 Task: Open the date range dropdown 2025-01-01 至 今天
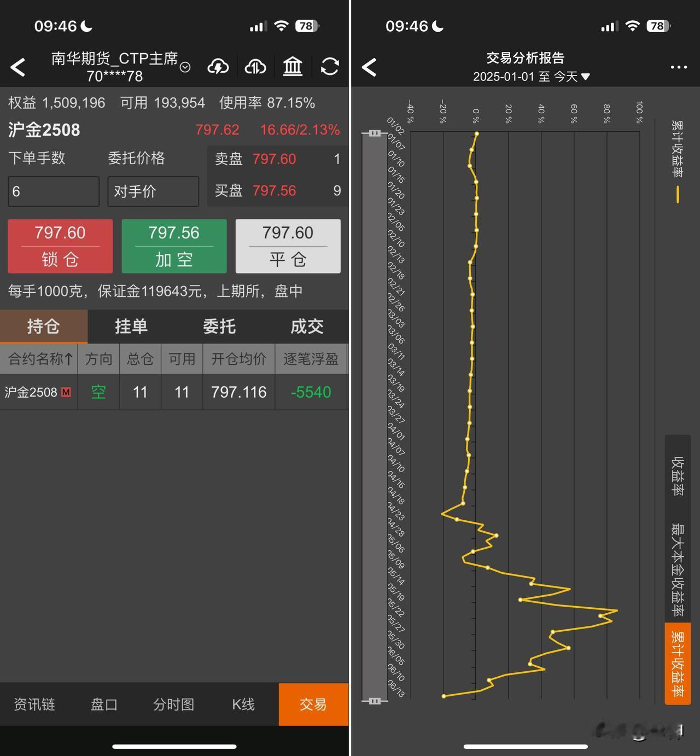[532, 77]
